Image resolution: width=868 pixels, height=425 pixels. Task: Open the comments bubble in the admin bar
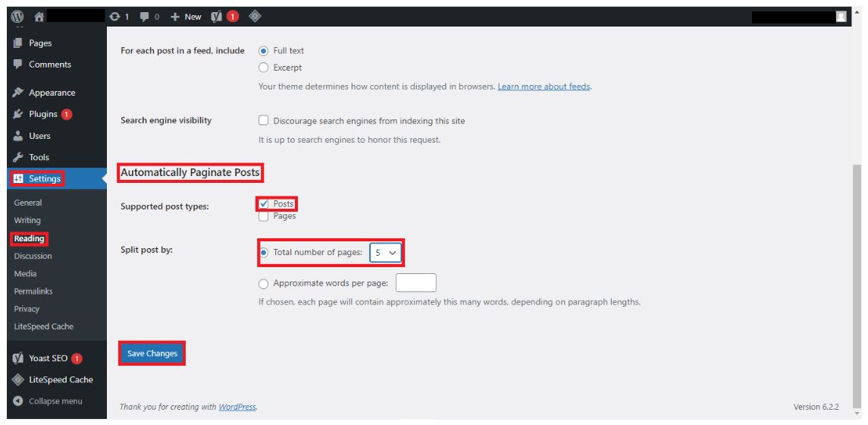[x=149, y=17]
